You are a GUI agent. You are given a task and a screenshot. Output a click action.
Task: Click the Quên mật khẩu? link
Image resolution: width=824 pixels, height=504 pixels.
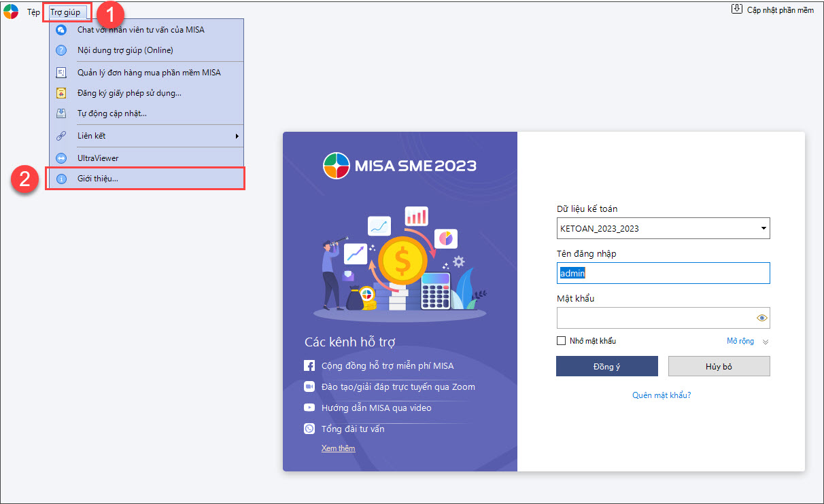pos(661,395)
